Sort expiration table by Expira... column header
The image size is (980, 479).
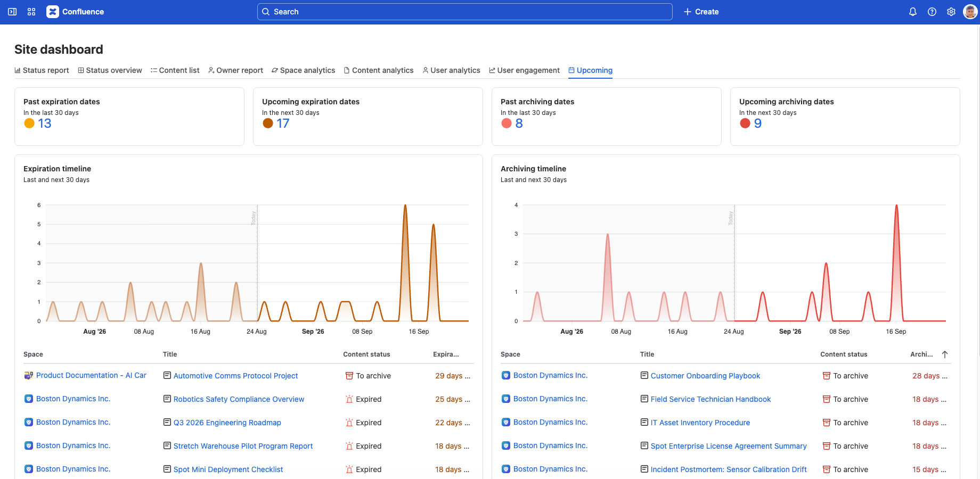(x=446, y=354)
